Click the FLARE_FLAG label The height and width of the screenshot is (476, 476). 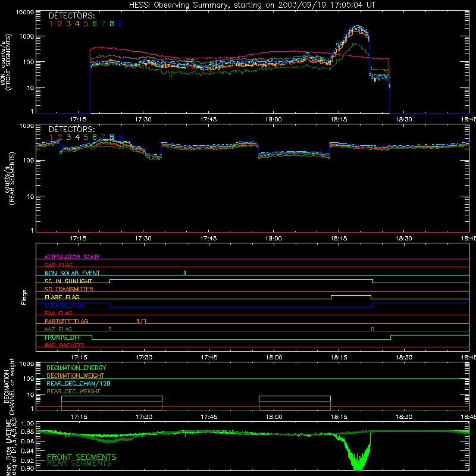tap(62, 297)
